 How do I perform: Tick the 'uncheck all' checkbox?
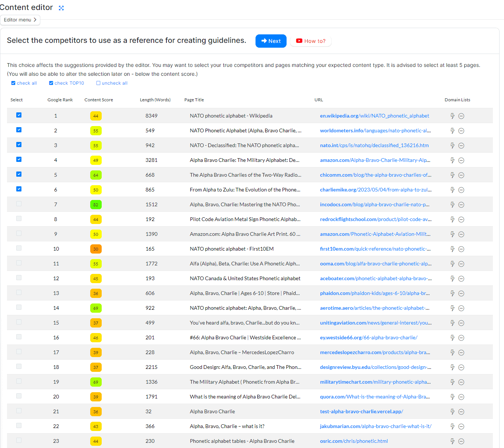[98, 83]
